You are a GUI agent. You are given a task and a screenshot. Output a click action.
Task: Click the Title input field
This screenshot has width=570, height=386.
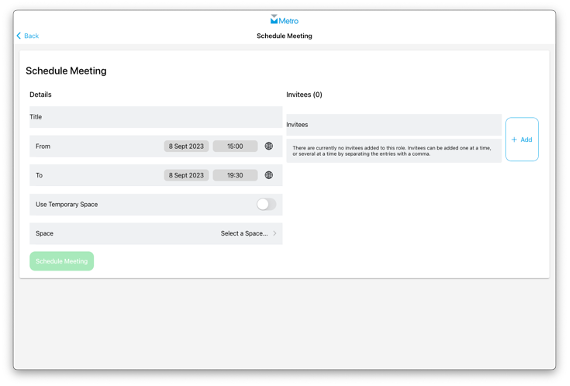pyautogui.click(x=156, y=117)
